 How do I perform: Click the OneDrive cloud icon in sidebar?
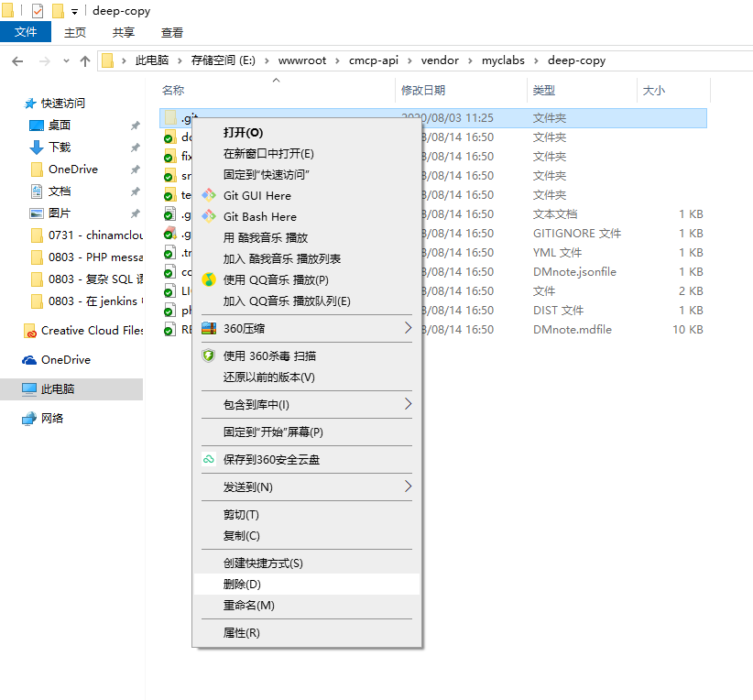tap(29, 360)
